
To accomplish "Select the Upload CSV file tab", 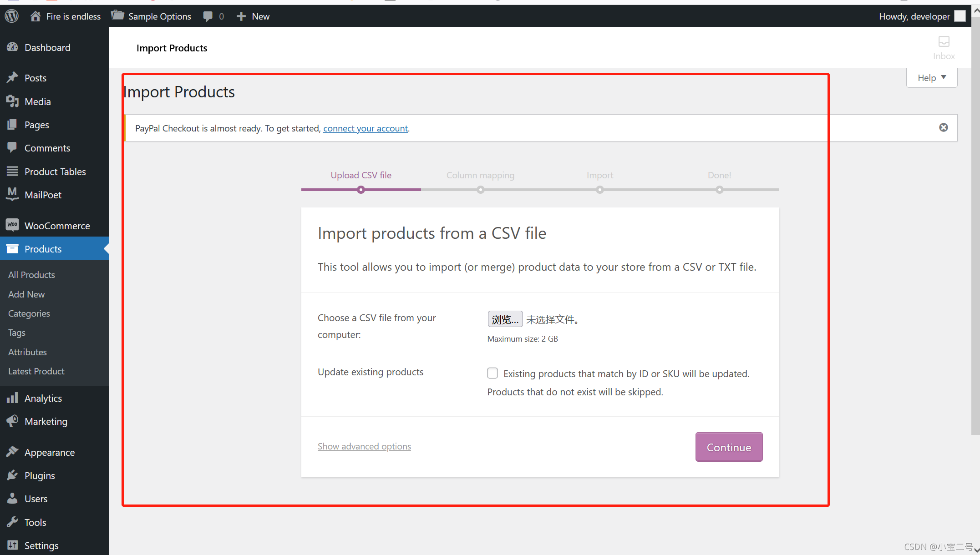I will (361, 175).
